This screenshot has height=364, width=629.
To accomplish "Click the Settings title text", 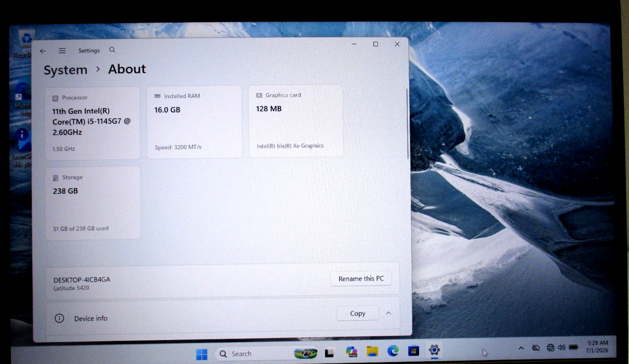I will tap(89, 50).
